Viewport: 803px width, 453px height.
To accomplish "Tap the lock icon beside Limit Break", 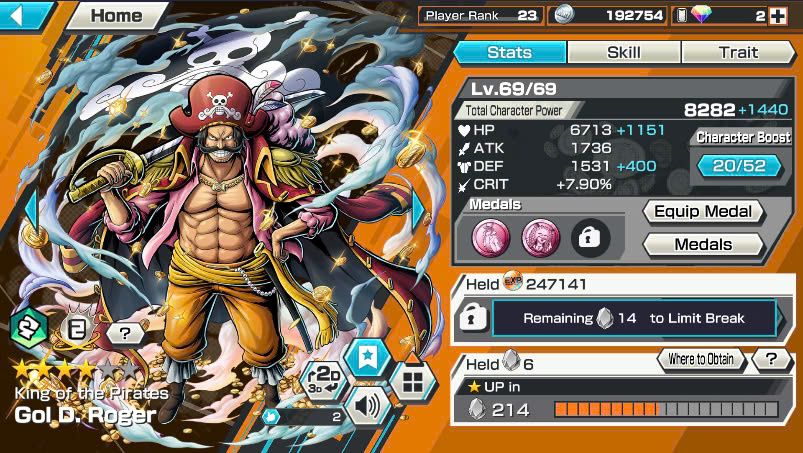I will pyautogui.click(x=472, y=318).
